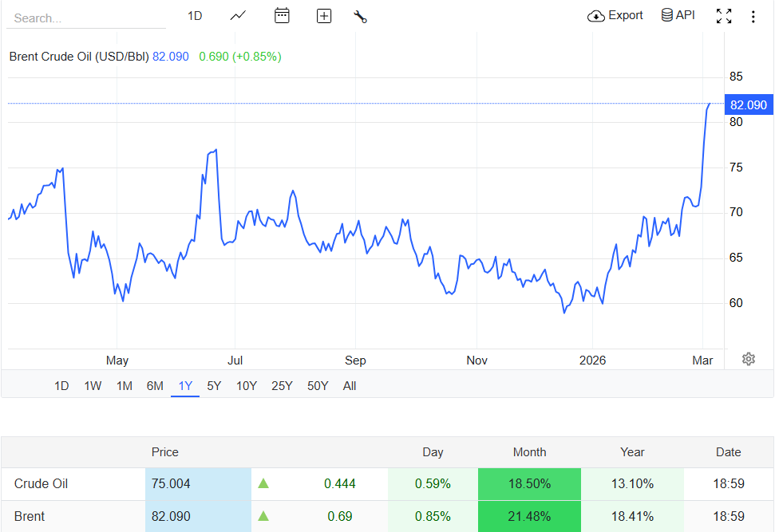This screenshot has height=532, width=775.
Task: Show the All time range
Action: click(x=350, y=386)
